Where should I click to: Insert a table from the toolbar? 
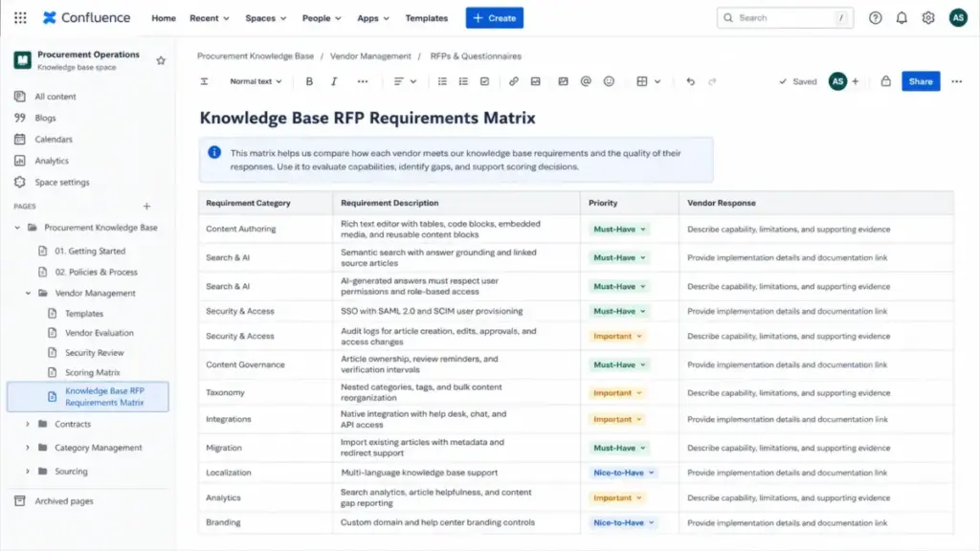[642, 81]
